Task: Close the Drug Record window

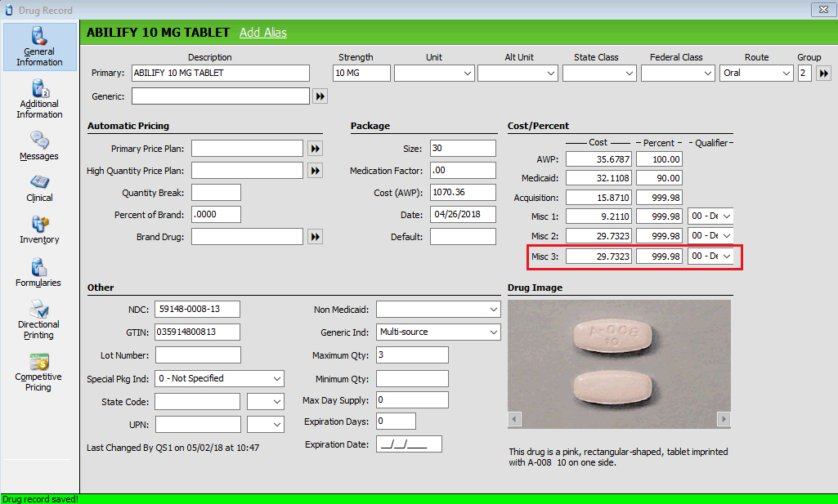Action: 823,10
